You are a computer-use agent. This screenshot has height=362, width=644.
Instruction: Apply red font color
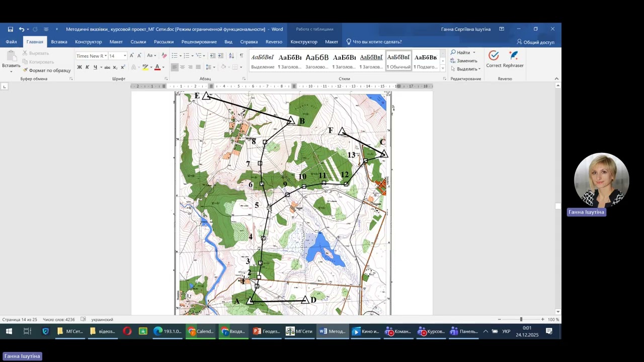coord(157,67)
